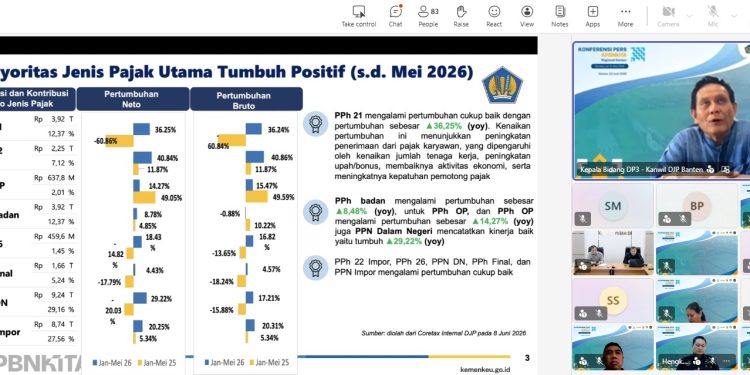Viewport: 750px width, 375px height.
Task: Click the blue Jan-Mei 26 legend swatch under Bruto chart
Action: (207, 363)
